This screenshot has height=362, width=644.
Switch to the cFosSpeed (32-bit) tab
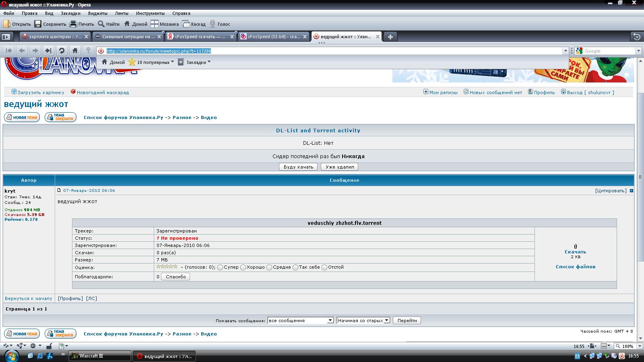tap(274, 37)
